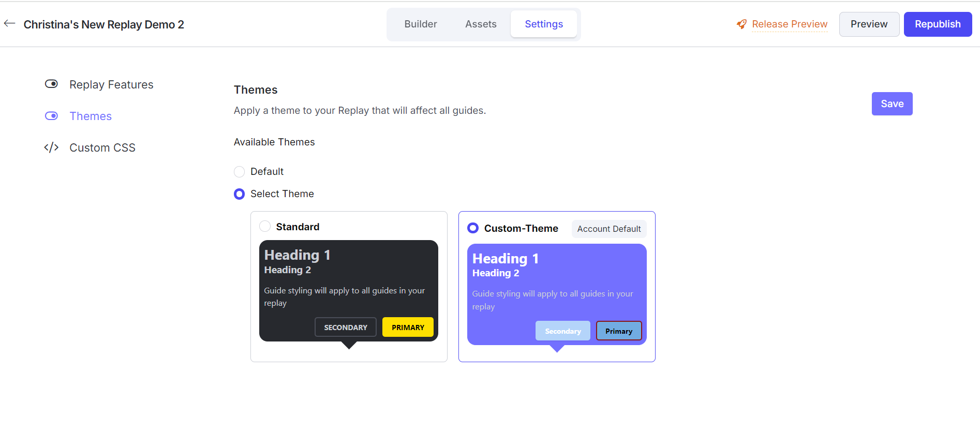980x446 pixels.
Task: Select the Standard theme radio button
Action: (265, 226)
